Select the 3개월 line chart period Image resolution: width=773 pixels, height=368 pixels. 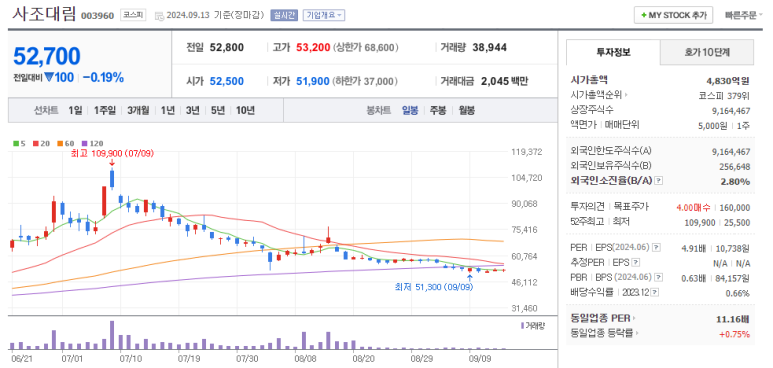point(138,110)
